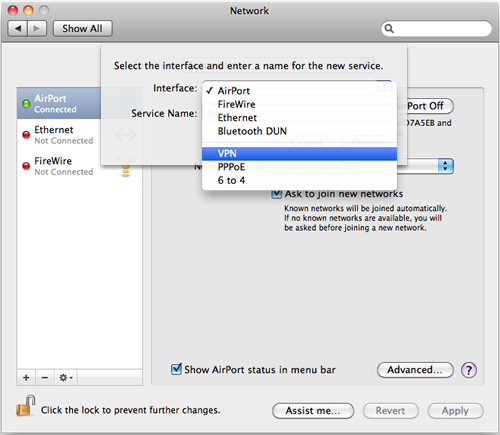Open the gear action menu below services
This screenshot has width=500, height=435.
tap(66, 378)
